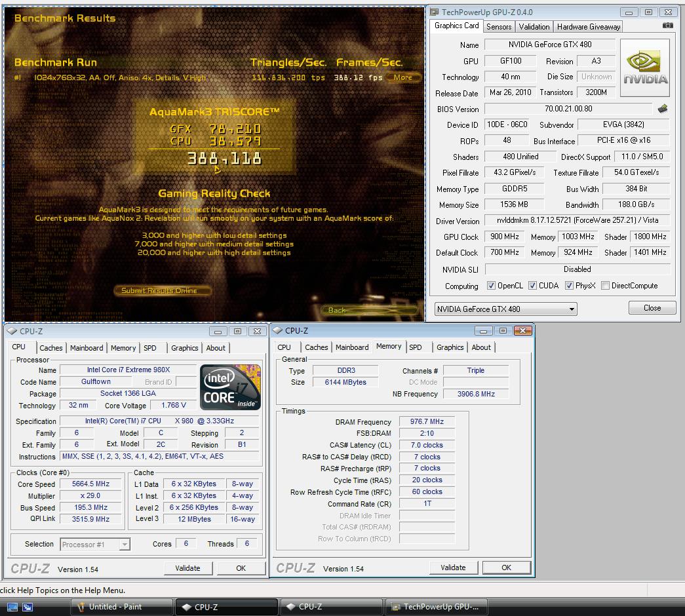Click the Bandwidth value 188.0 GB/s
This screenshot has height=616, width=685.
coord(636,204)
